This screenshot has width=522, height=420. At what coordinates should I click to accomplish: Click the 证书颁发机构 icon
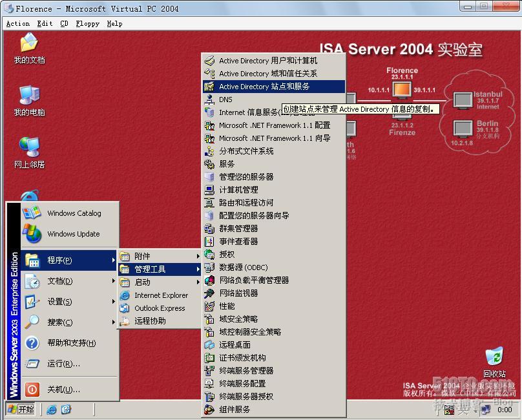click(x=209, y=358)
